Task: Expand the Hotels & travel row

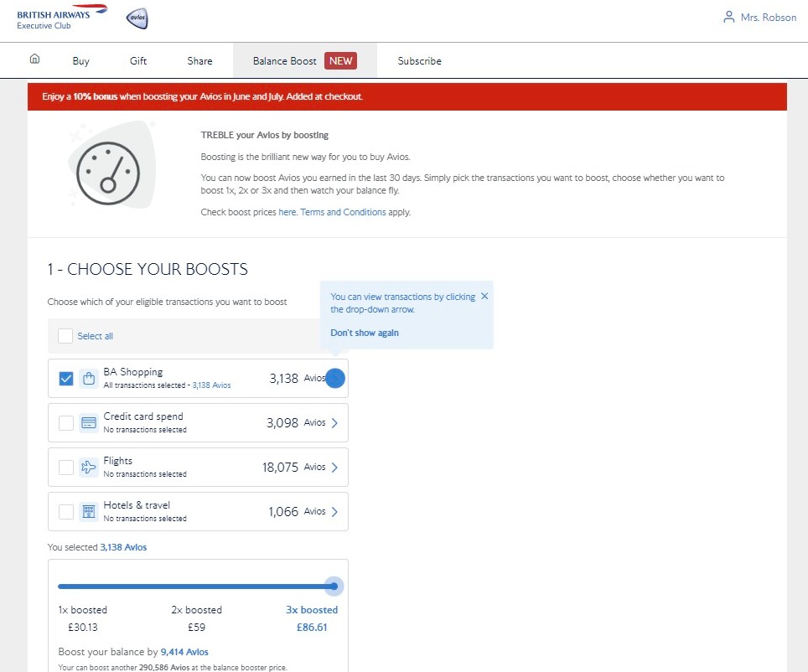Action: point(334,511)
